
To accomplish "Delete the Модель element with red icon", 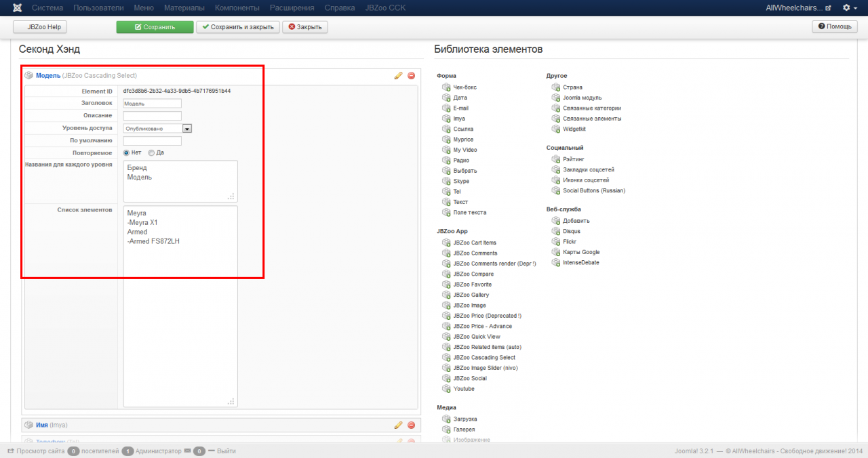I will (x=411, y=76).
